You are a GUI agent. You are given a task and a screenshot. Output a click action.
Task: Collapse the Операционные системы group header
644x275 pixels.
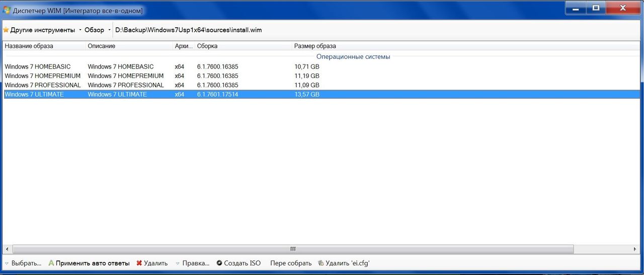(x=353, y=56)
